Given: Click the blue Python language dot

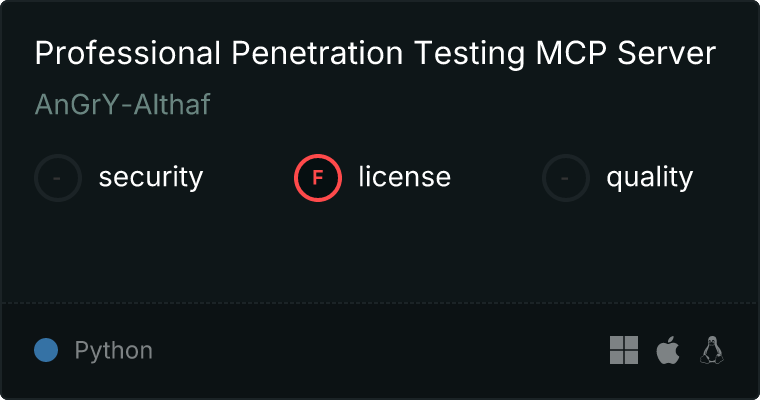Looking at the screenshot, I should coord(46,350).
